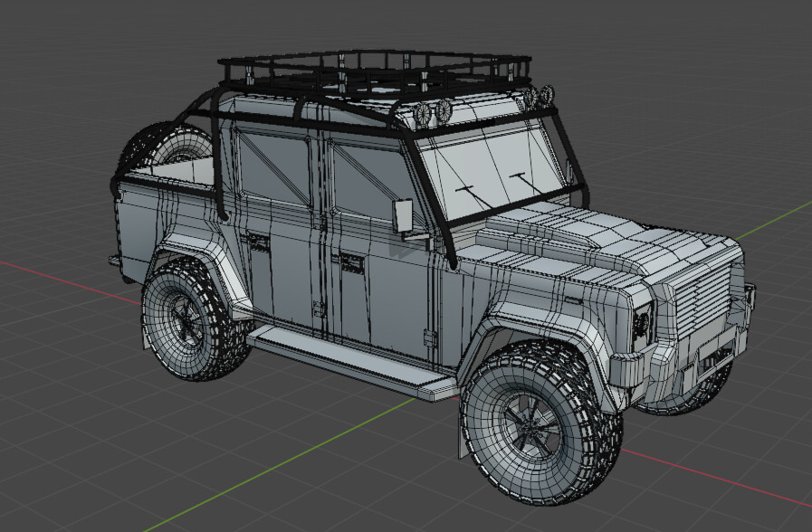Screen dimensions: 812x532
Task: Select the rightmost roof spotlight
Action: [547, 95]
